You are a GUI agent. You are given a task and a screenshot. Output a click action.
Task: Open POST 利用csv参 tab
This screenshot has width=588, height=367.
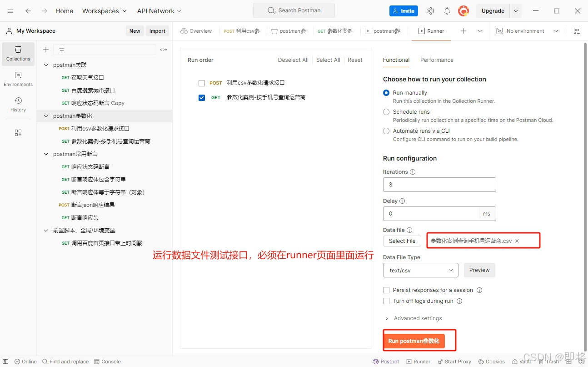[242, 31]
